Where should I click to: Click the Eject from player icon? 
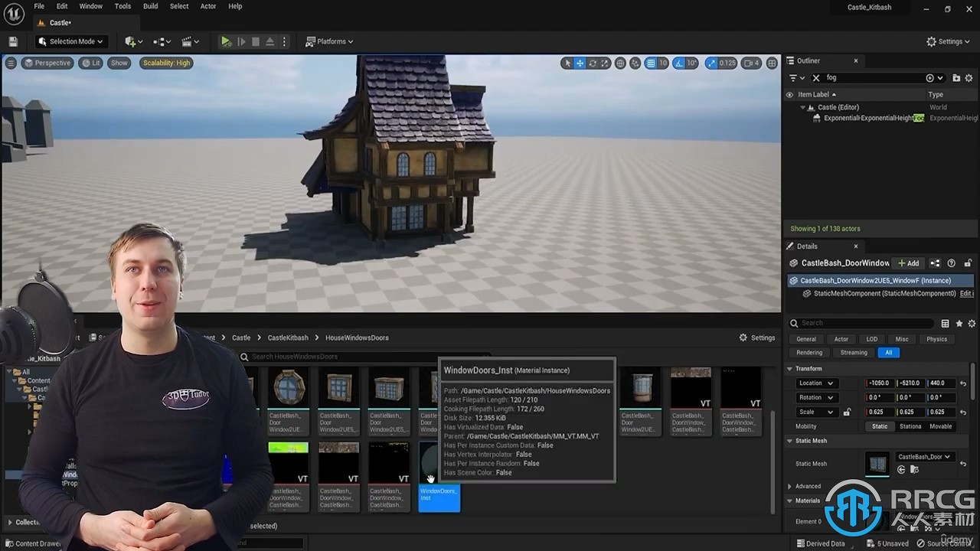pyautogui.click(x=269, y=41)
